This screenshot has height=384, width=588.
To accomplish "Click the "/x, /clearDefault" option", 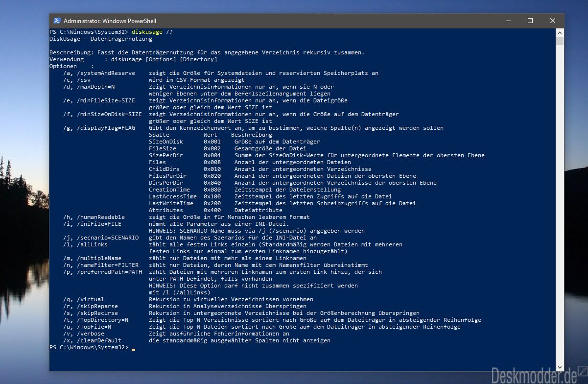I will point(92,340).
